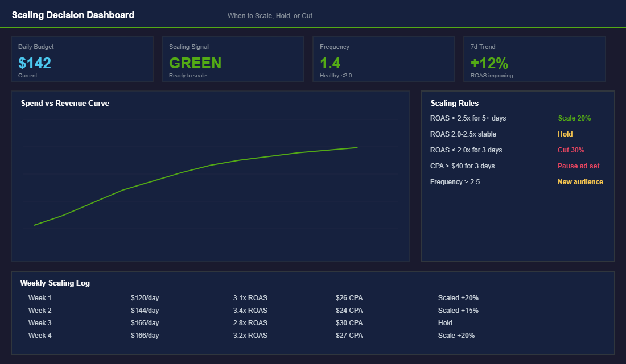Select the Pause ad set action
The width and height of the screenshot is (626, 364).
(577, 166)
